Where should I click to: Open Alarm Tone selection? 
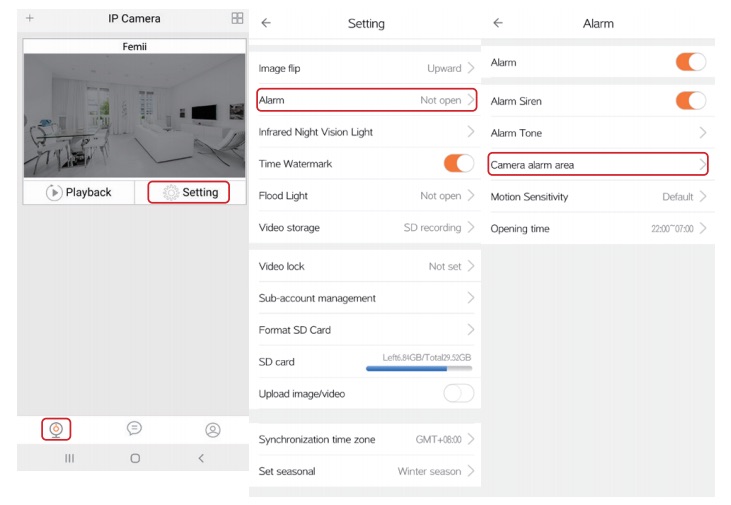point(598,133)
